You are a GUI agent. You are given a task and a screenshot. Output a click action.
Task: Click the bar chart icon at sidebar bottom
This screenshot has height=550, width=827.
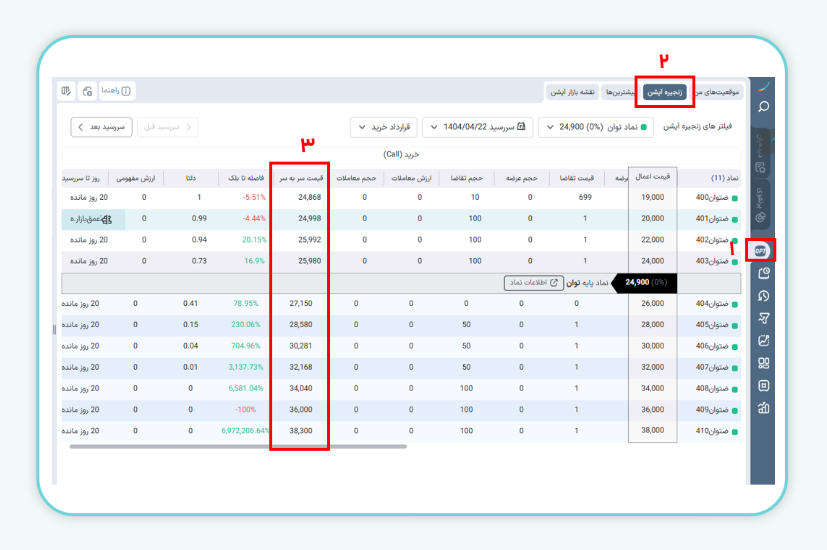coord(763,408)
